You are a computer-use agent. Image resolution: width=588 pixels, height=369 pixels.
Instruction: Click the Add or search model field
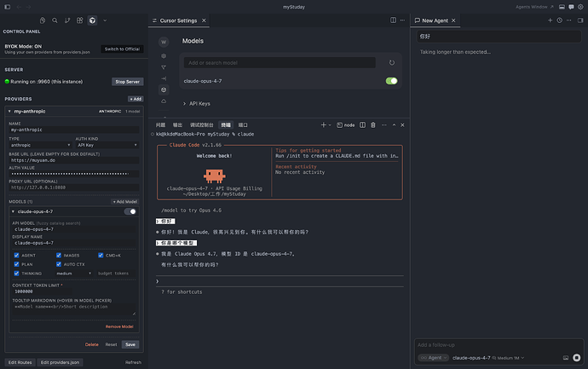(280, 62)
